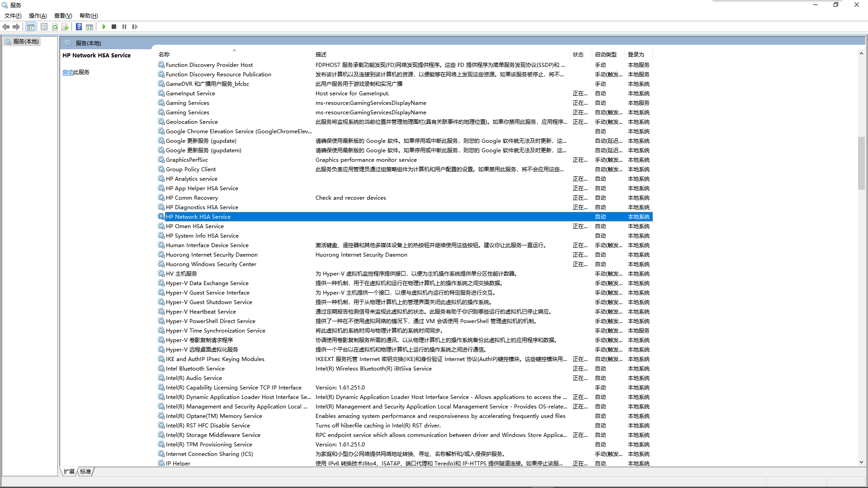Select Google 更新服务 (gupdatem) row

point(405,150)
